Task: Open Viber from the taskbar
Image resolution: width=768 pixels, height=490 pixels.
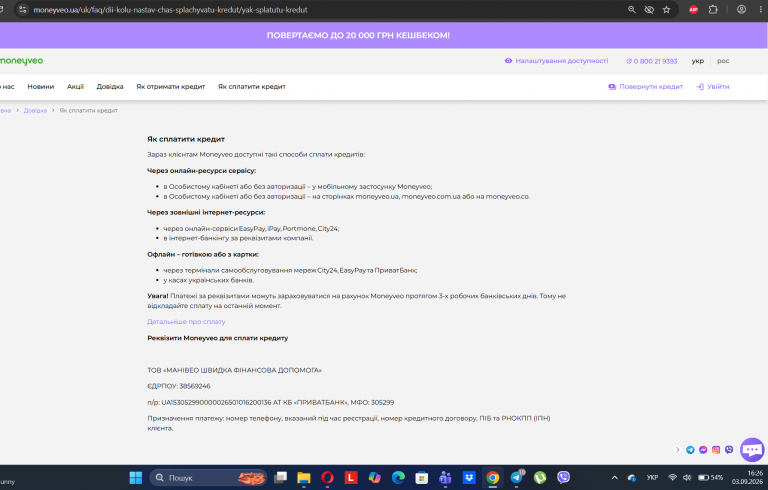Action: (x=563, y=477)
